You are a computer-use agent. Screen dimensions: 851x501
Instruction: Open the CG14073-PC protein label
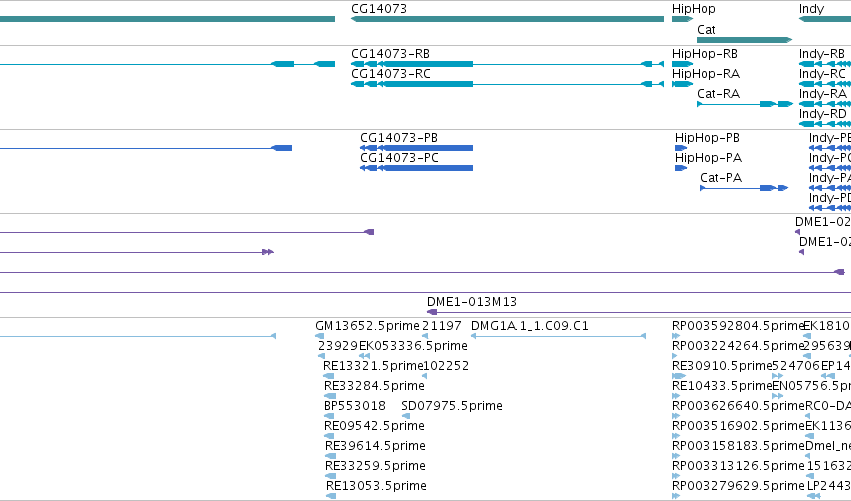(399, 158)
